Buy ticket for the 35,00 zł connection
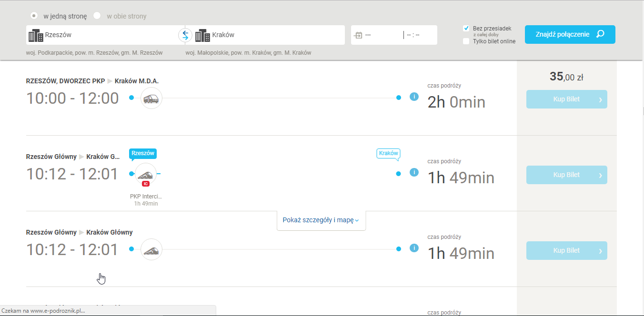This screenshot has width=644, height=316. (x=566, y=99)
